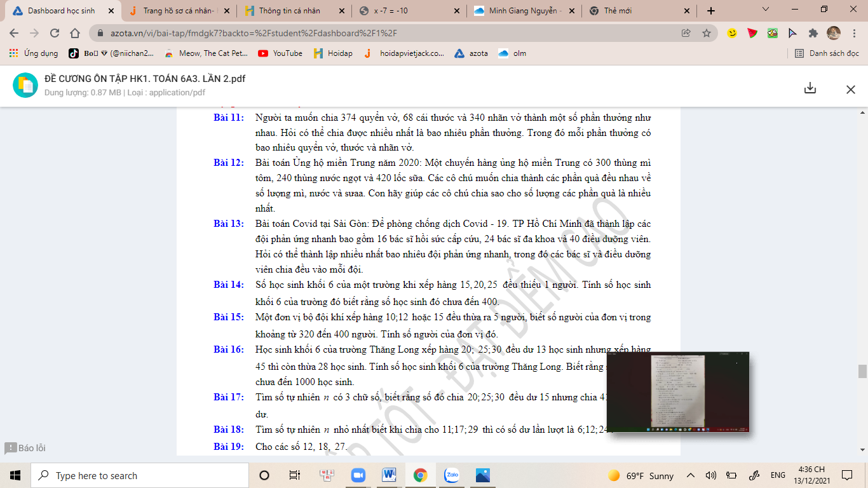The image size is (868, 488).
Task: Click the Báo lỗi report button
Action: (x=25, y=448)
